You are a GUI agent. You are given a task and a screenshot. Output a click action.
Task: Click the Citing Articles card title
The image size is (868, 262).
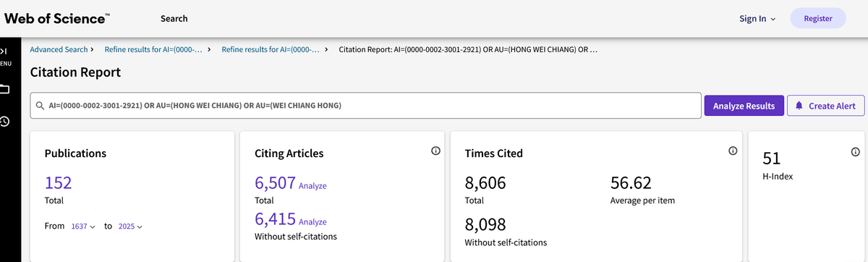coord(289,153)
